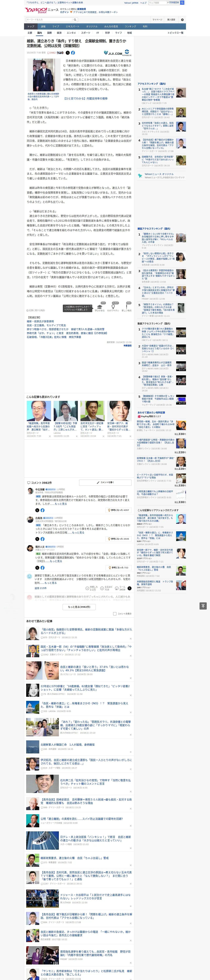Open 'マイページ' link
The height and width of the screenshot is (980, 210).
click(x=157, y=20)
